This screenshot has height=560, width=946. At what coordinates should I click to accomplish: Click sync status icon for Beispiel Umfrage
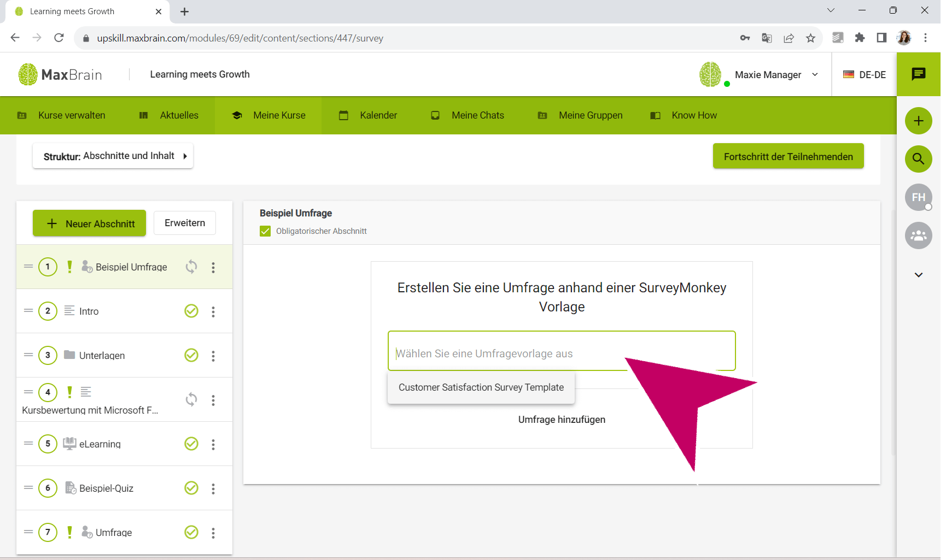[x=191, y=267]
